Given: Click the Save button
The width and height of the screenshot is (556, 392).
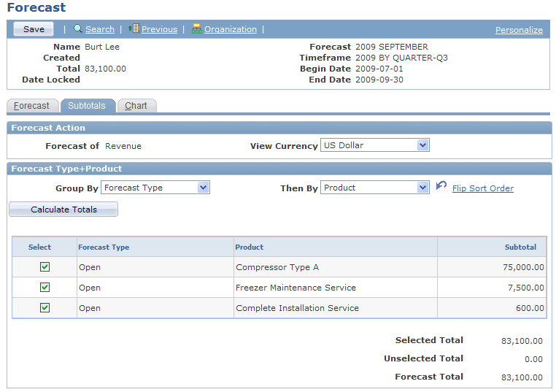Looking at the screenshot, I should (34, 29).
